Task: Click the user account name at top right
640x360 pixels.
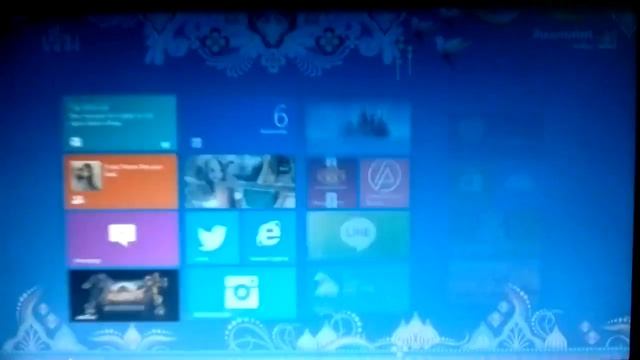Action: point(562,35)
